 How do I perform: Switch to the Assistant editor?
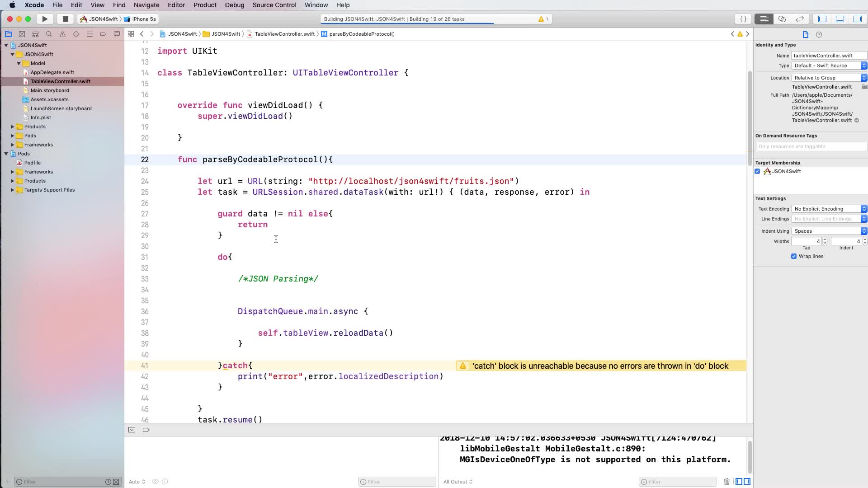pos(782,19)
